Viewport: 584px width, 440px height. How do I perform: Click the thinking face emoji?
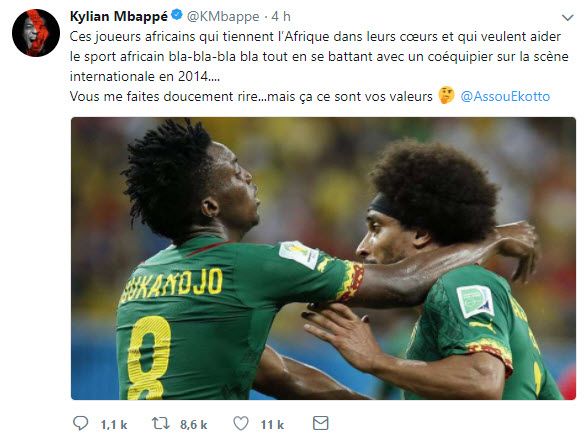point(446,95)
